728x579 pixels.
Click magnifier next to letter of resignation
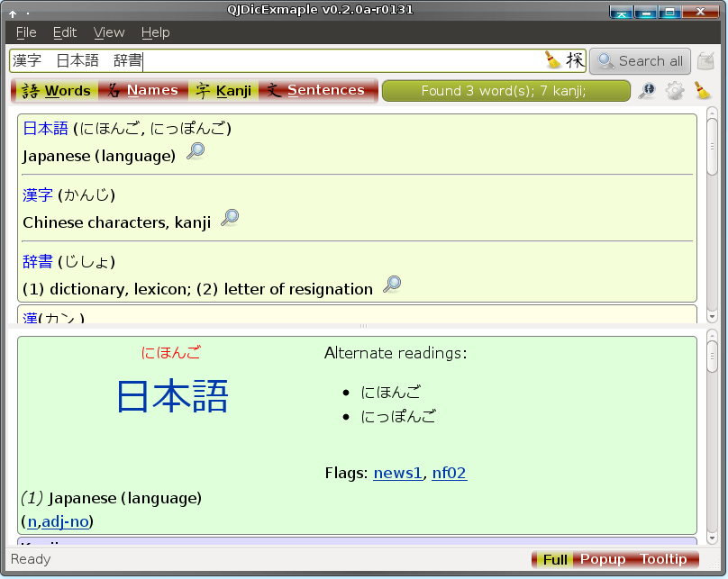[x=392, y=285]
